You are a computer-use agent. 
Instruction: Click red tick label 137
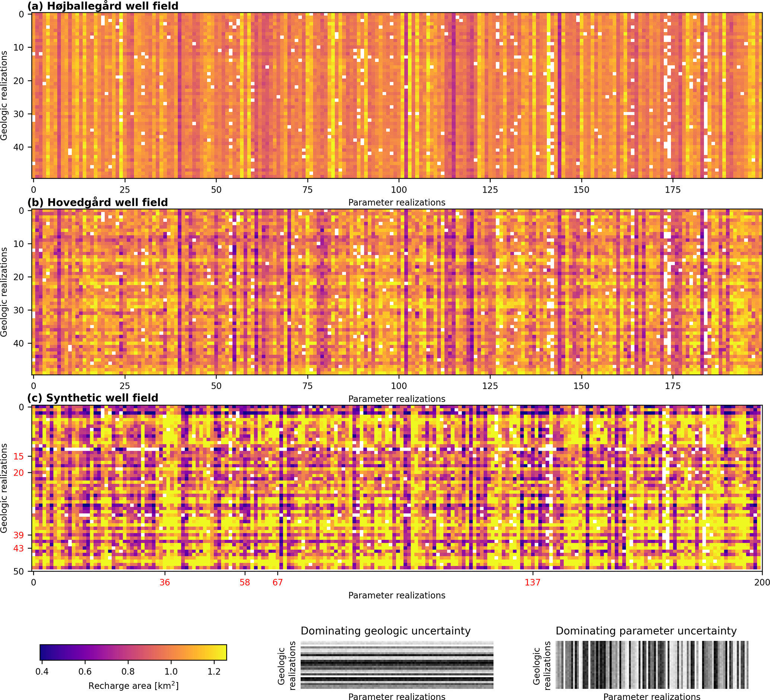532,582
